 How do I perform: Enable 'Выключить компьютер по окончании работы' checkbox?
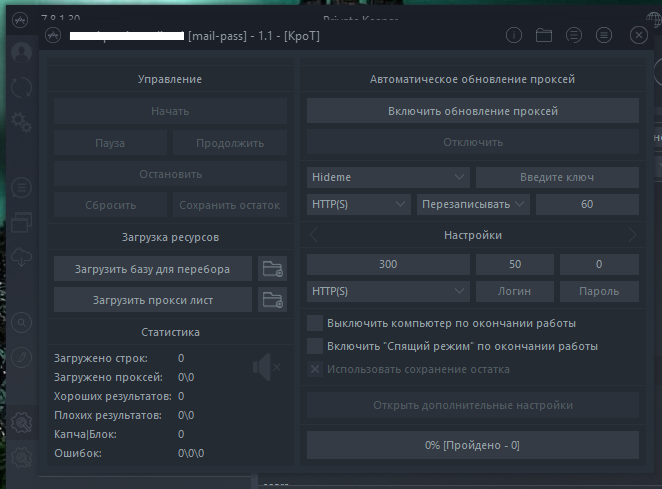315,324
